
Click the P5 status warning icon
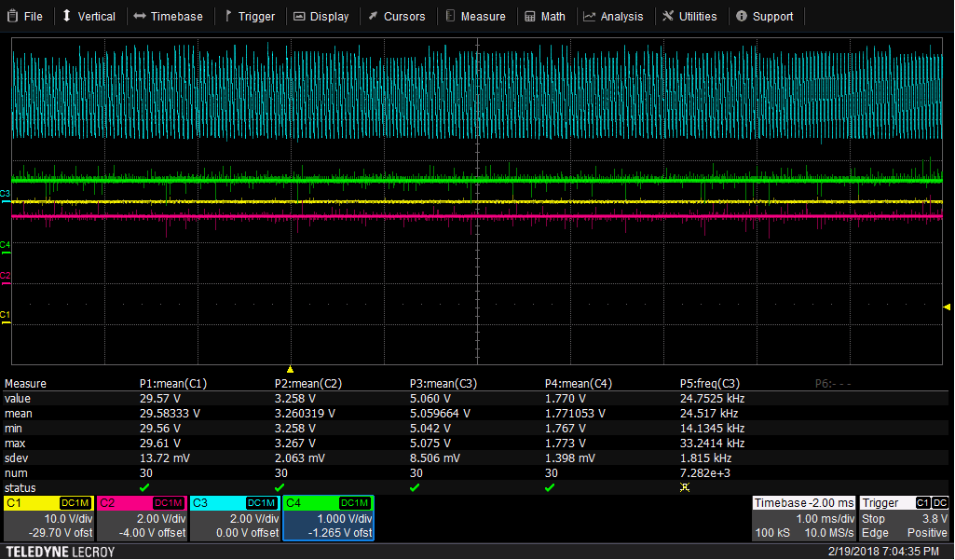pyautogui.click(x=685, y=487)
